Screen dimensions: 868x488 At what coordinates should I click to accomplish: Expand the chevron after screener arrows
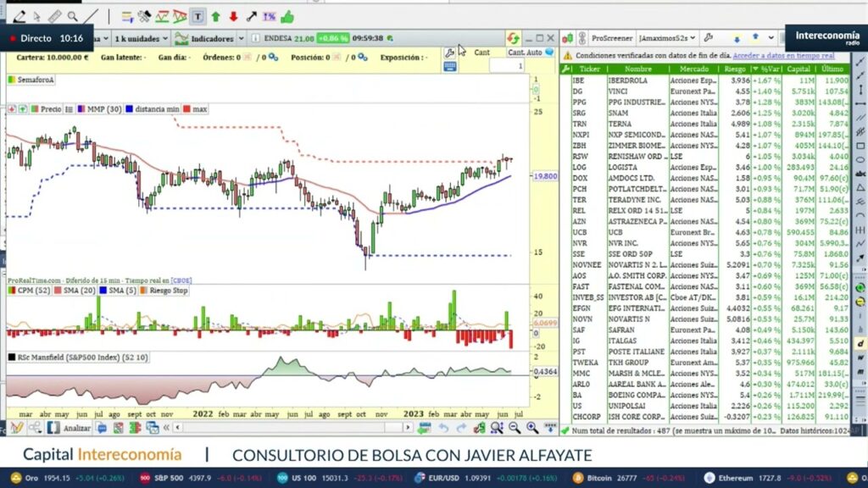(771, 38)
